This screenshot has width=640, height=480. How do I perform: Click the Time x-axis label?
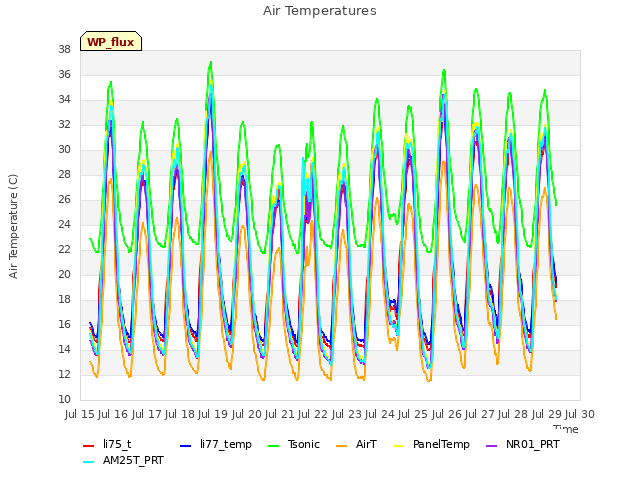(x=566, y=428)
